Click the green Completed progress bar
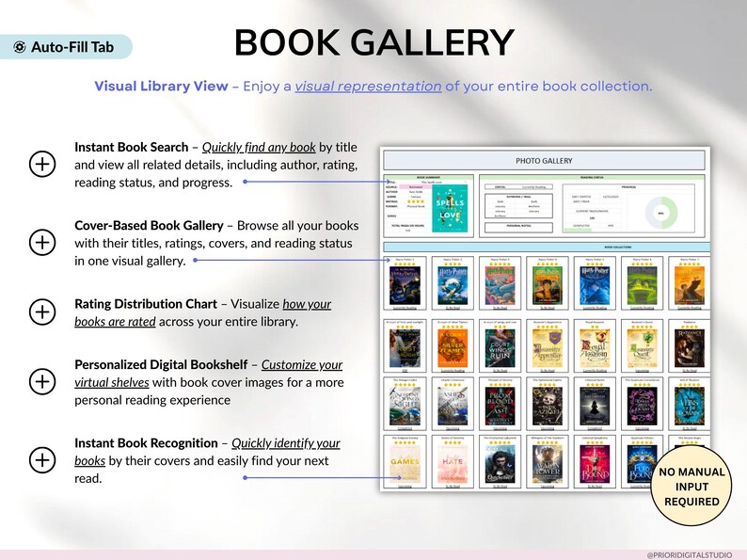Screen dimensions: 747x560 pyautogui.click(x=578, y=230)
